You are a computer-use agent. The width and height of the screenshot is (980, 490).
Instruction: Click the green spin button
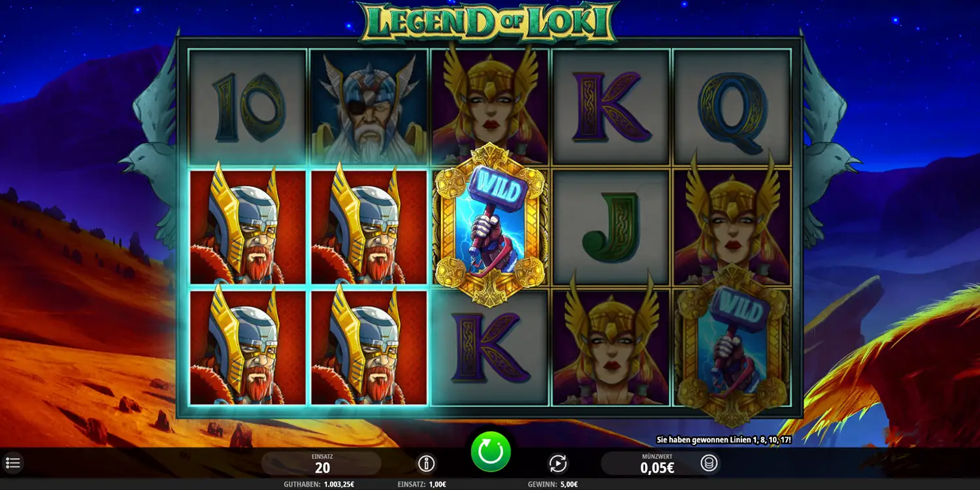pyautogui.click(x=491, y=451)
